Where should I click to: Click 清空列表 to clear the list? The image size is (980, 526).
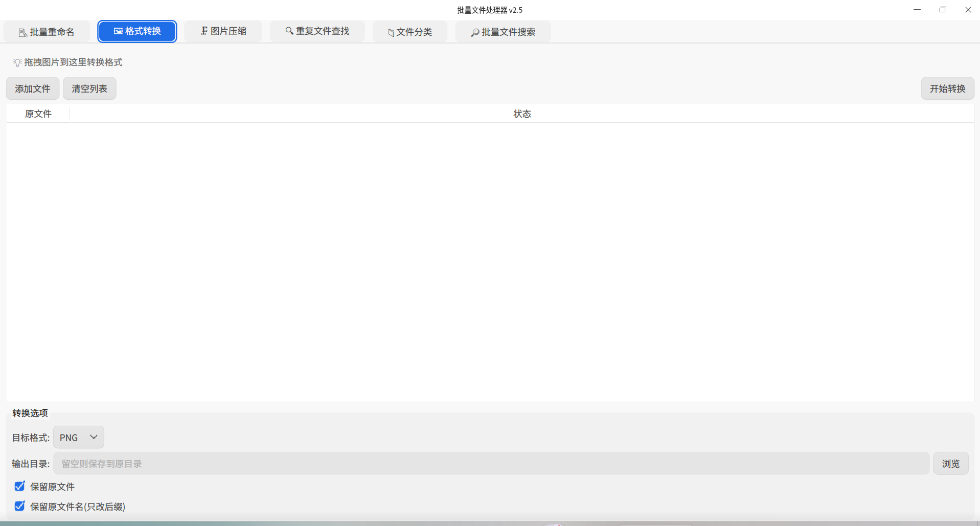[x=89, y=89]
